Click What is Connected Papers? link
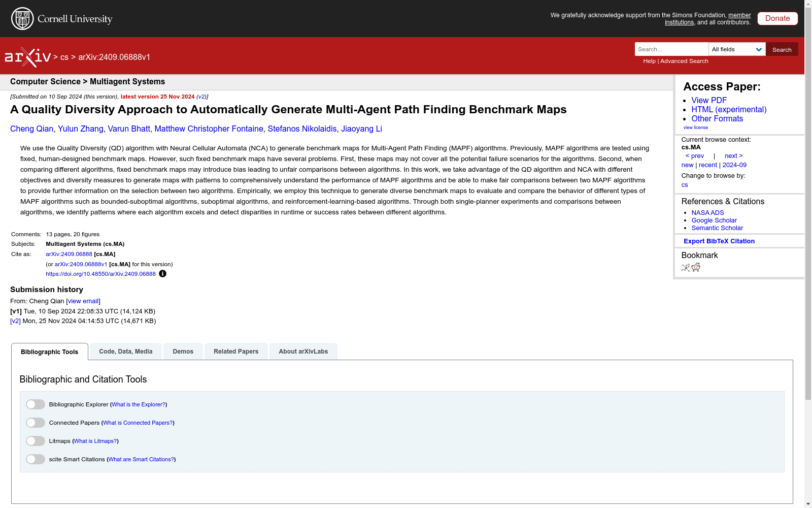The height and width of the screenshot is (508, 812). tap(138, 423)
